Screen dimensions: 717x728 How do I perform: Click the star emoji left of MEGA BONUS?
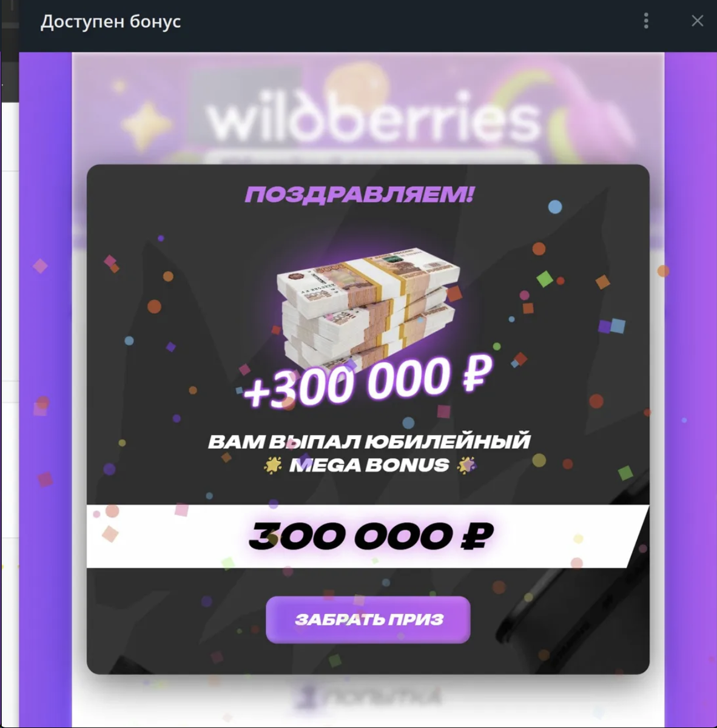pos(273,465)
